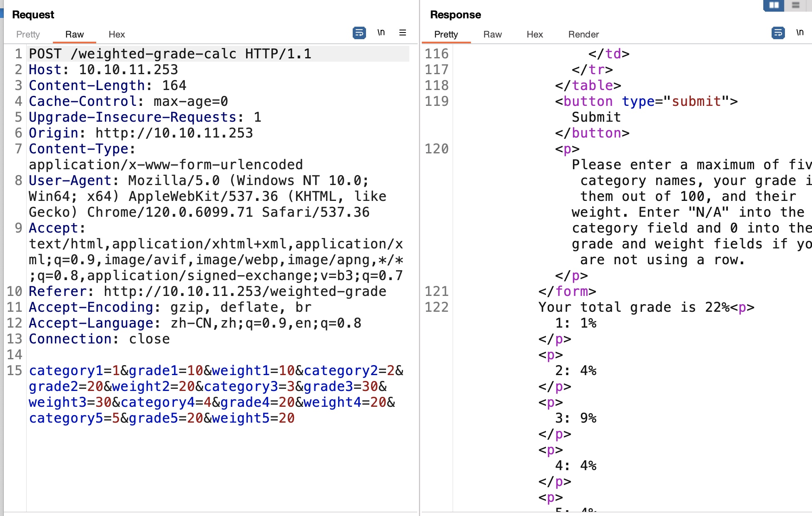This screenshot has height=516, width=812.
Task: Toggle \n newline display in the Response panel
Action: (800, 33)
